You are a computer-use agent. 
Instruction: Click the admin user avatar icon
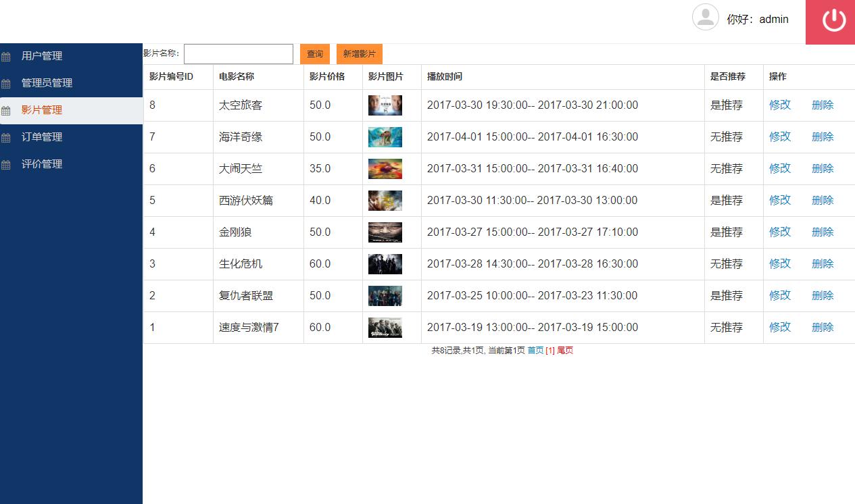706,17
